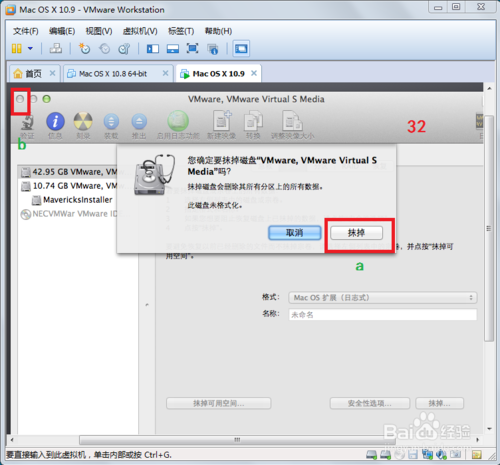Viewport: 500px width, 465px height.
Task: Click the 取消 cancel button
Action: point(295,233)
